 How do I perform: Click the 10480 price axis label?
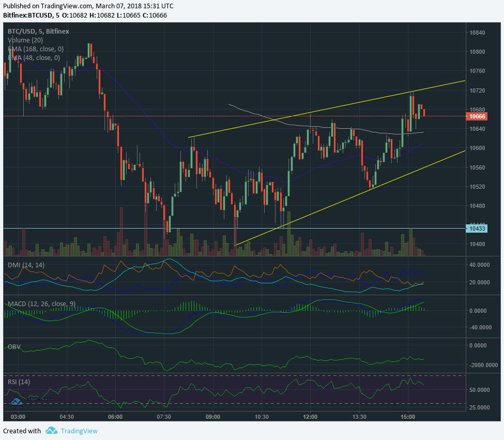point(477,206)
